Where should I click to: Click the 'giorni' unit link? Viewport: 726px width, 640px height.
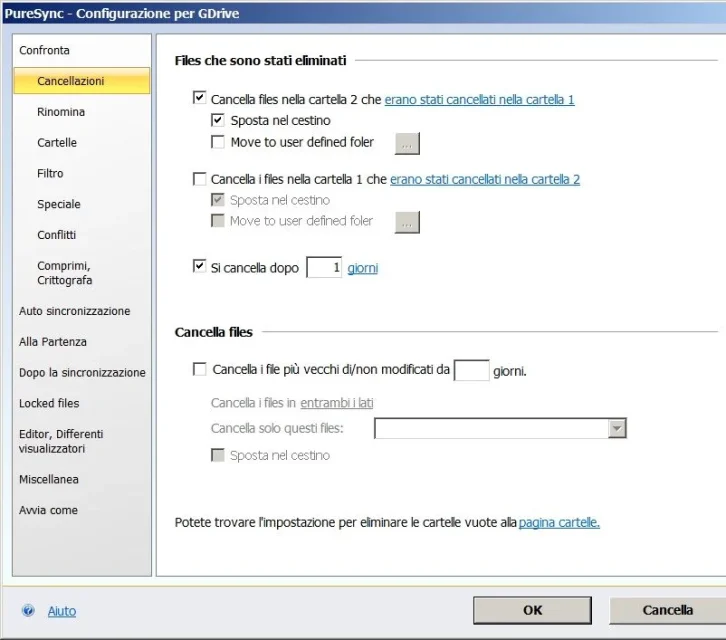point(363,268)
